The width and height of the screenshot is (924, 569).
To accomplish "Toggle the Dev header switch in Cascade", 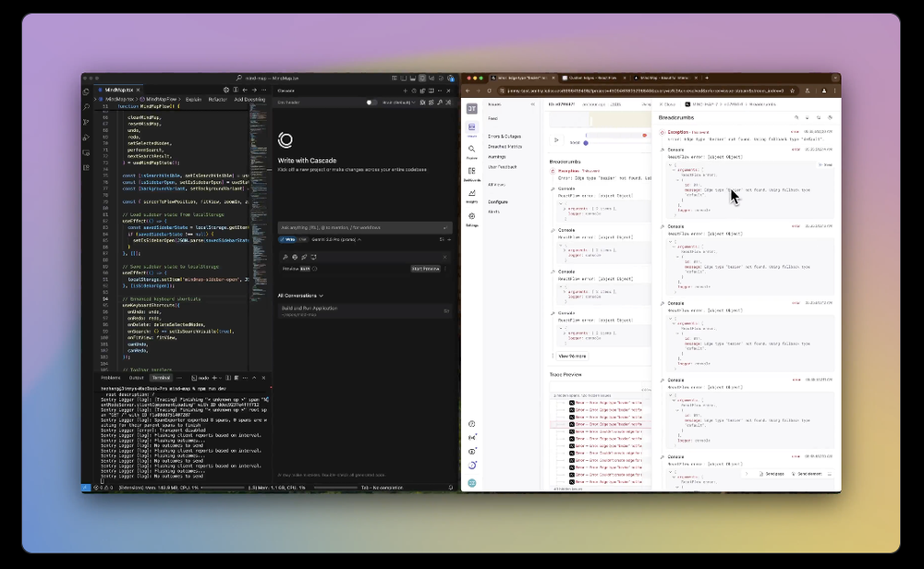I will pos(371,103).
